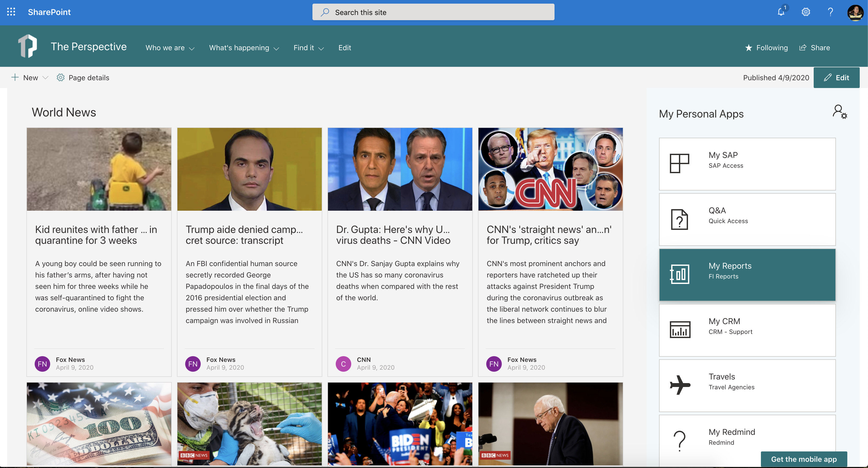This screenshot has width=868, height=468.
Task: Click the Following text label
Action: [x=772, y=48]
